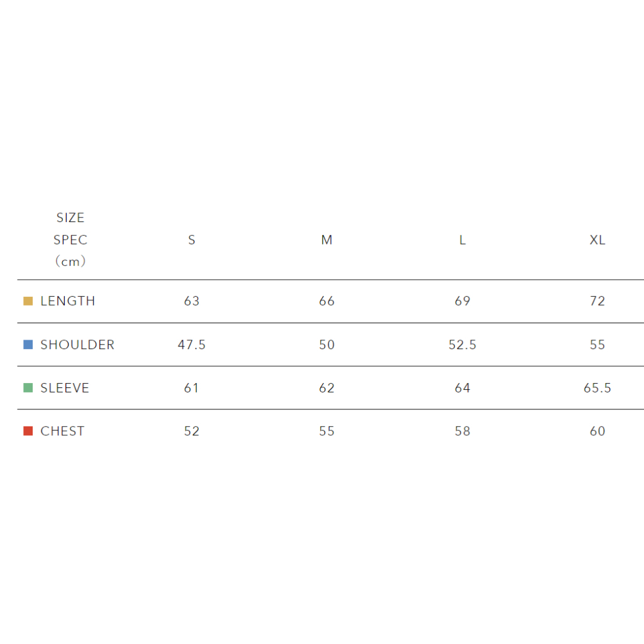
Task: Click the blue SHOULDER color swatch
Action: 28,345
